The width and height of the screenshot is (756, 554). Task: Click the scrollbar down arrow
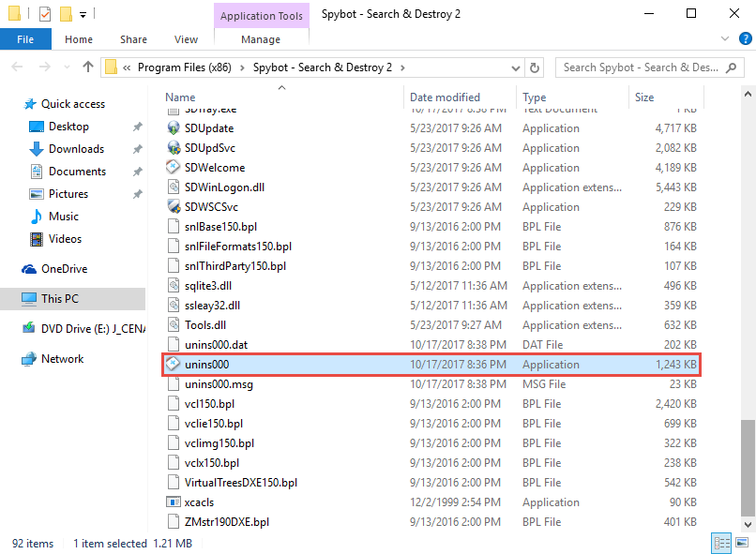[748, 525]
